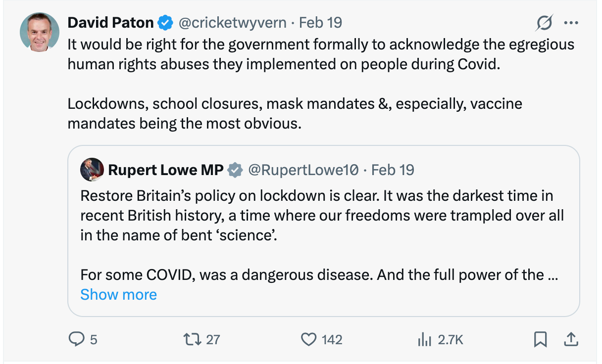Open Rupert Lowe MP's small avatar

(92, 170)
